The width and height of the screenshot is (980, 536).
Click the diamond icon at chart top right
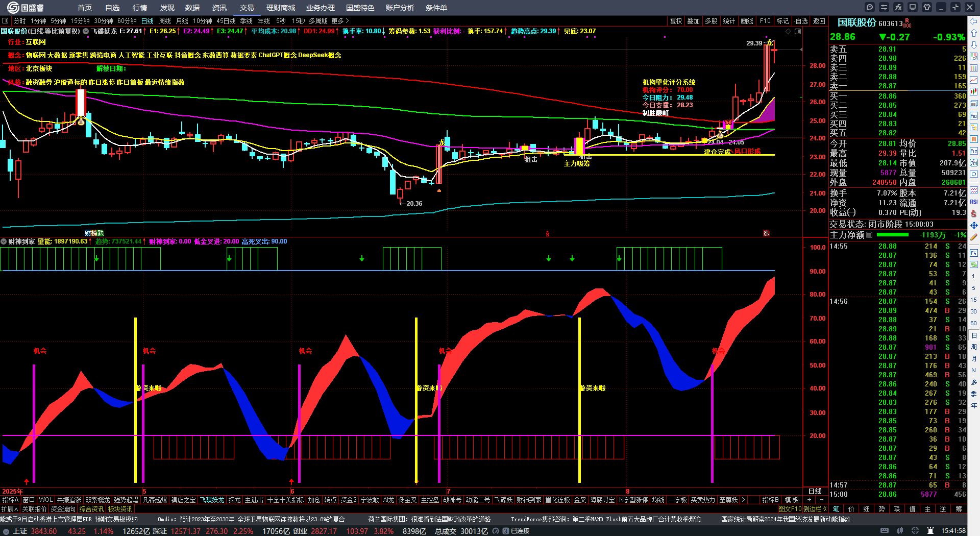[788, 32]
